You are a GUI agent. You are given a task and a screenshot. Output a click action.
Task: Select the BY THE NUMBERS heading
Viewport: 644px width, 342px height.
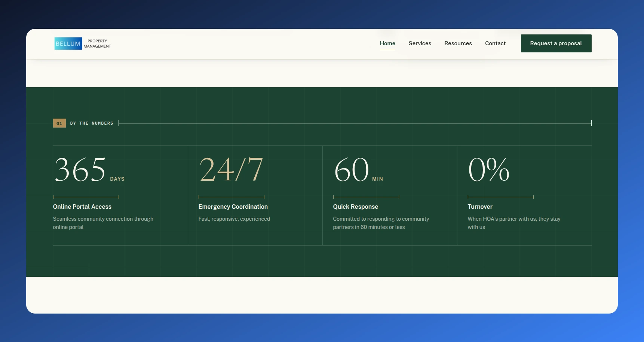[x=92, y=123]
